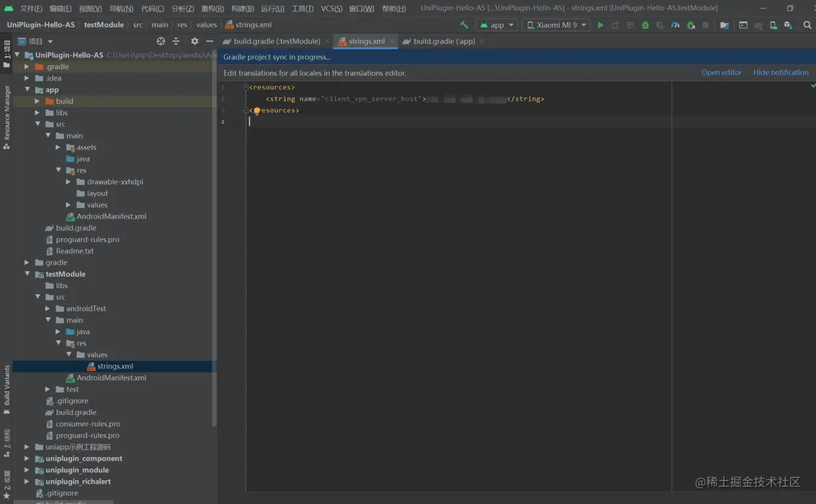Click Apply Code Changes icon
Screen dimensions: 816x504
(x=630, y=25)
